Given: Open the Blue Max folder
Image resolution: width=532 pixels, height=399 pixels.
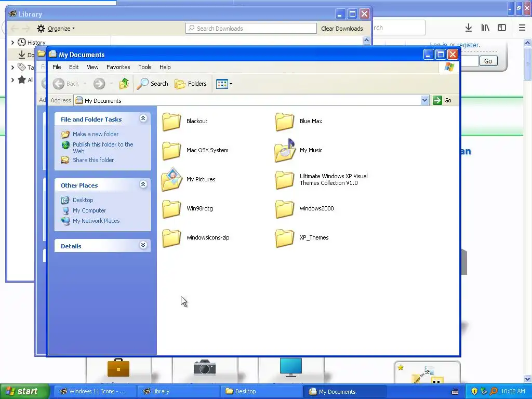Looking at the screenshot, I should (299, 121).
